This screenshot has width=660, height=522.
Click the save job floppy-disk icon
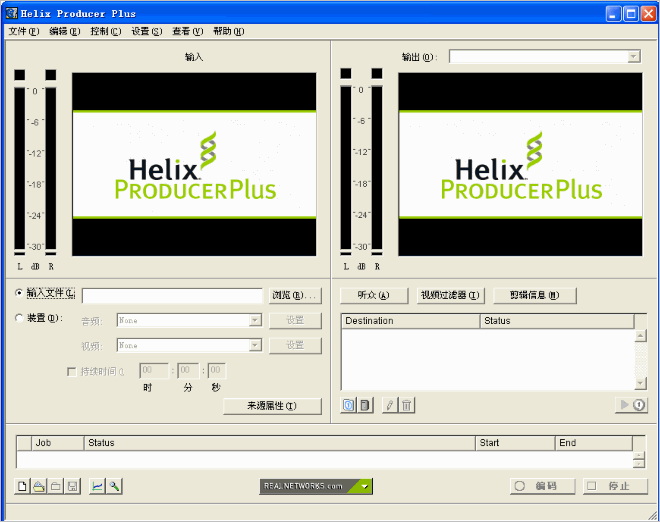pyautogui.click(x=72, y=487)
